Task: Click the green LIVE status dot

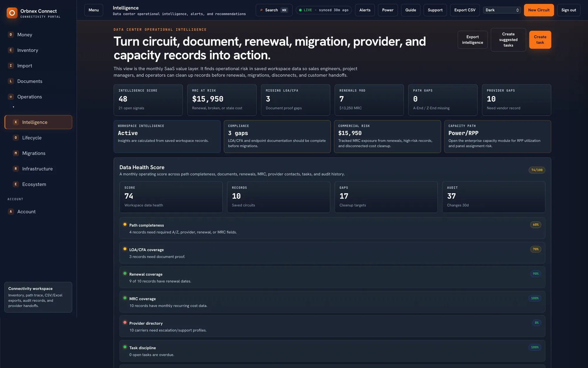Action: 300,10
